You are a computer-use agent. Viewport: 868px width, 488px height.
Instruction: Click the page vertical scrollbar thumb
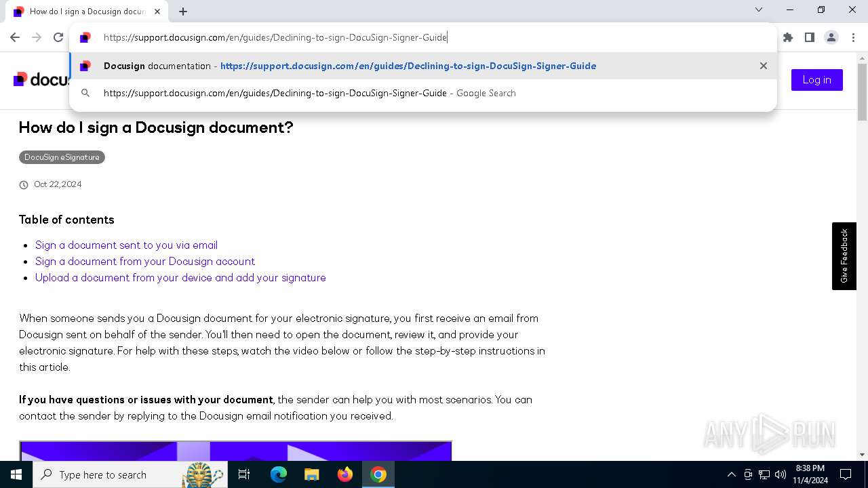click(862, 91)
